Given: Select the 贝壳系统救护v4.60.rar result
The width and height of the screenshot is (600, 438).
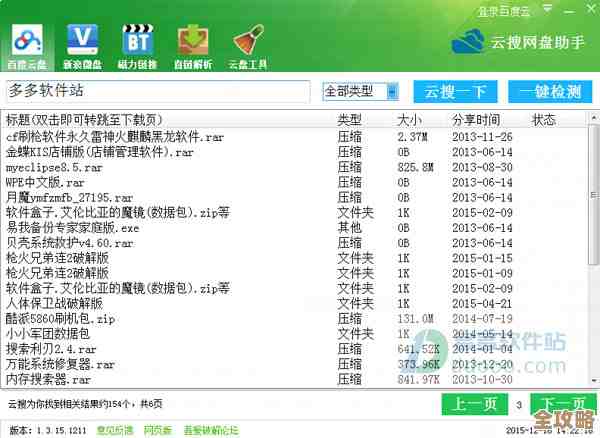Looking at the screenshot, I should pos(295,243).
